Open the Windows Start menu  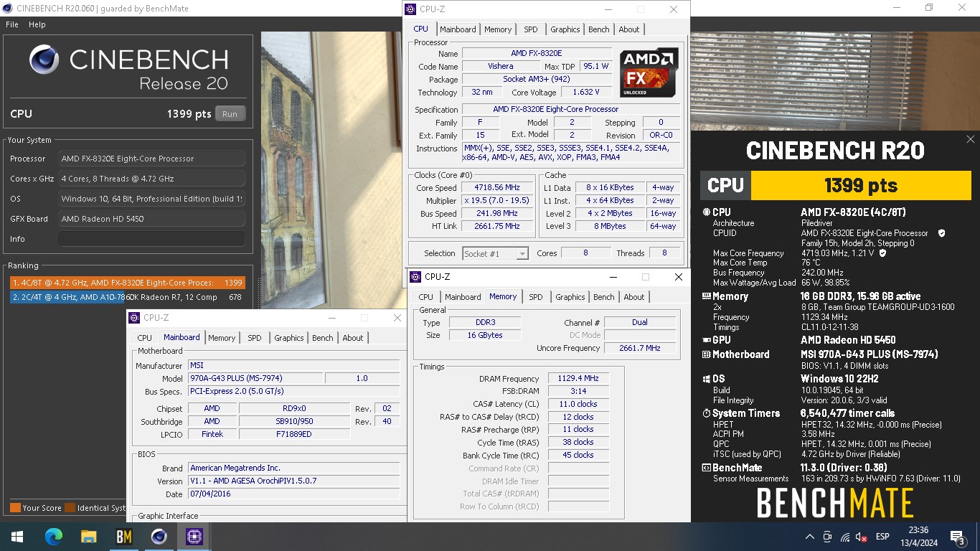tap(17, 537)
